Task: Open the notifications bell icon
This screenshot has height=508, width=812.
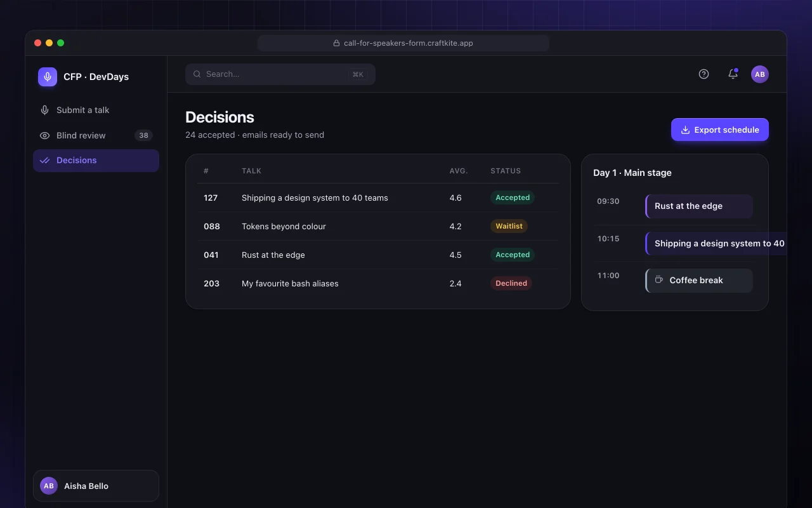Action: click(733, 74)
